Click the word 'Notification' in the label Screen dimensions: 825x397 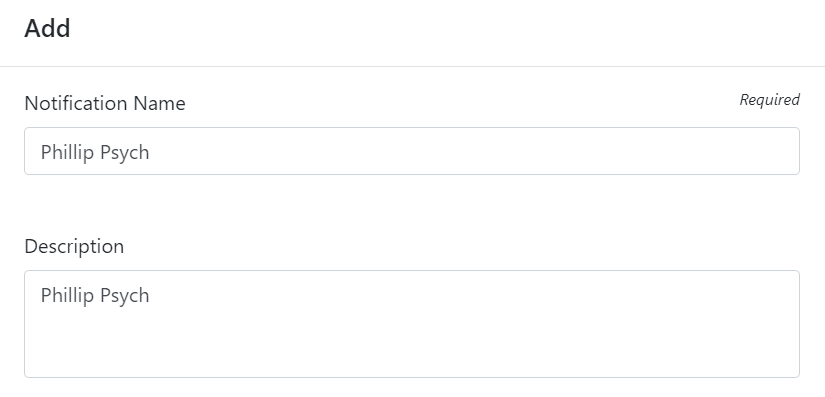click(x=76, y=103)
